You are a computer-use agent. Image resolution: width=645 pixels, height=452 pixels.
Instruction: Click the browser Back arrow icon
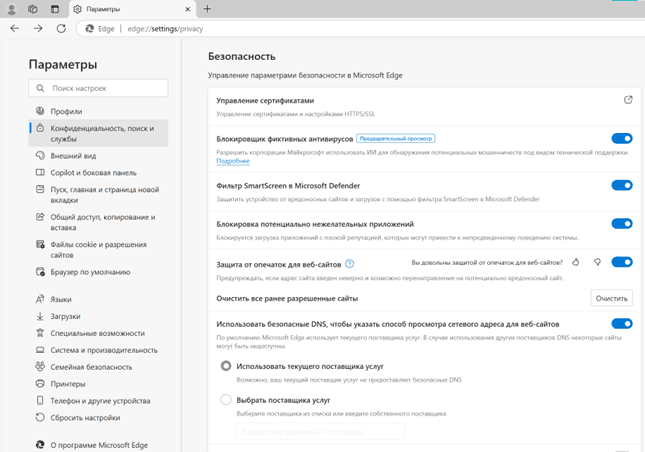pyautogui.click(x=14, y=28)
